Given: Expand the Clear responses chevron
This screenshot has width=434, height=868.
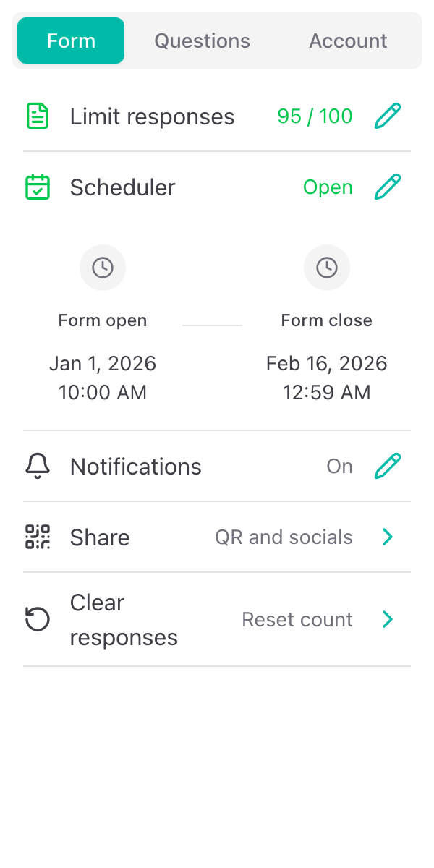Looking at the screenshot, I should [388, 619].
